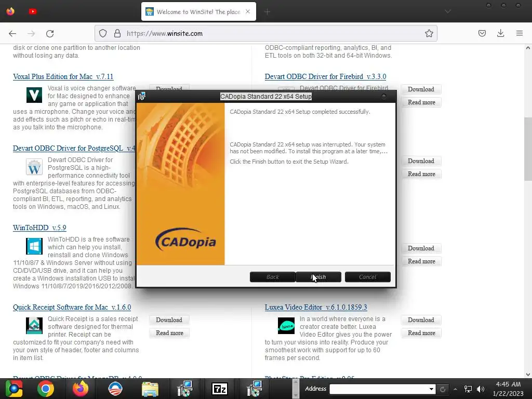This screenshot has width=532, height=399.
Task: Read more about Devart ODBC Firebird driver
Action: coord(421,102)
